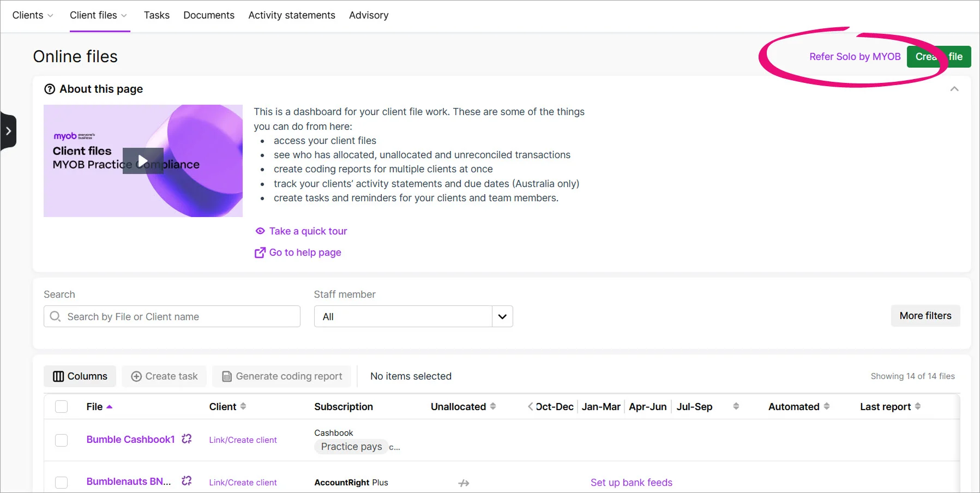The width and height of the screenshot is (980, 493).
Task: Sort the Unallocated column
Action: [x=493, y=406]
